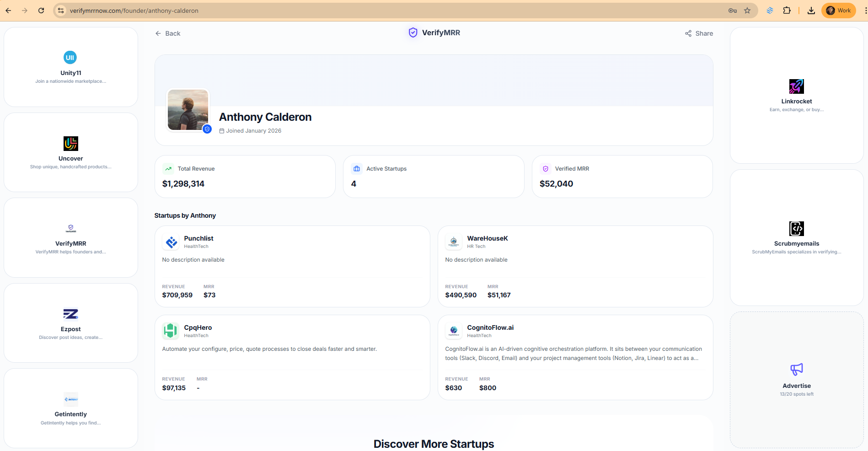Open the Share option via its share icon

pos(688,33)
